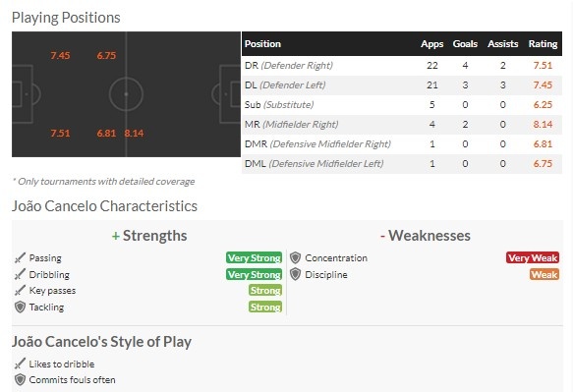Viewport: 573px width, 392px height.
Task: Click the shield icon next to Concentration
Action: pos(295,258)
